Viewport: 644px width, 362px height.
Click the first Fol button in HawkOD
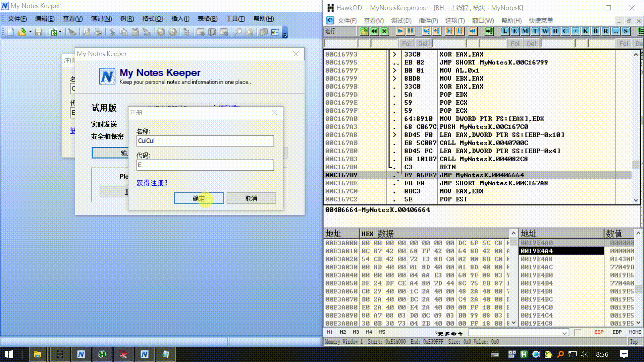[406, 44]
